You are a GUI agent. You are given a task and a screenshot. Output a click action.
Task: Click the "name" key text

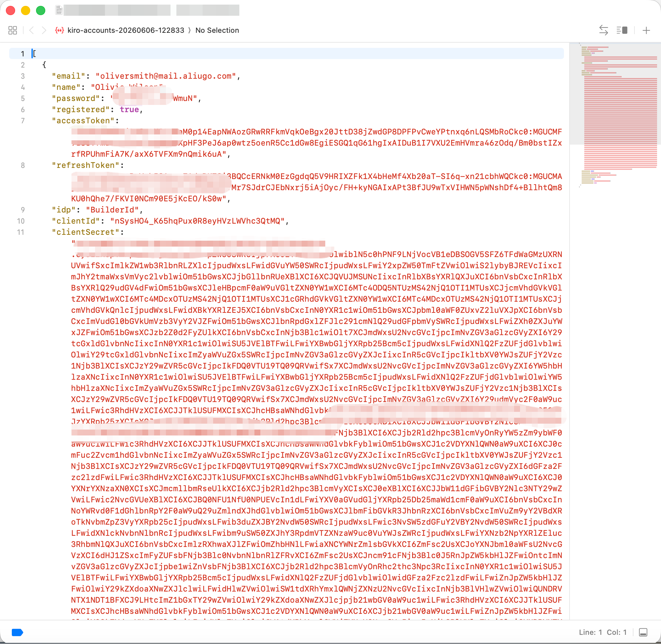click(x=66, y=87)
